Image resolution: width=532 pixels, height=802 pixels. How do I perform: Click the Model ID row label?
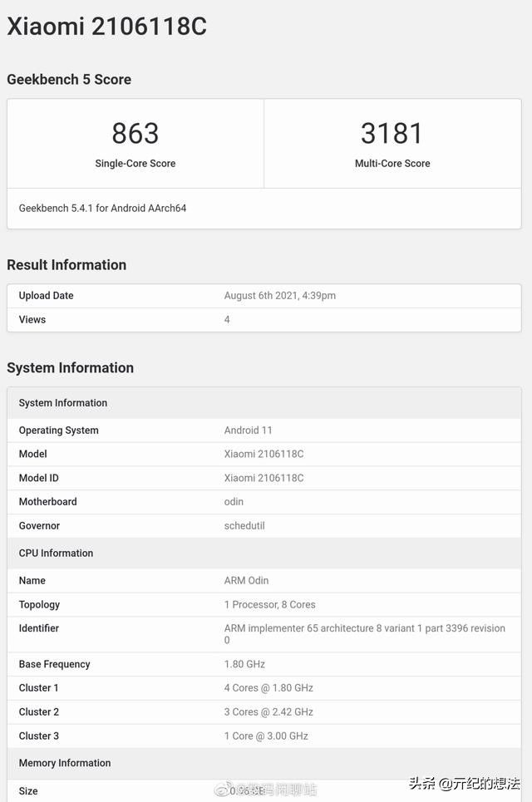tap(39, 478)
